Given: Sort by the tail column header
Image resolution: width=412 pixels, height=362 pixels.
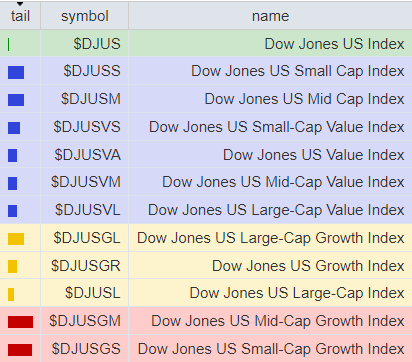Looking at the screenshot, I should 20,16.
